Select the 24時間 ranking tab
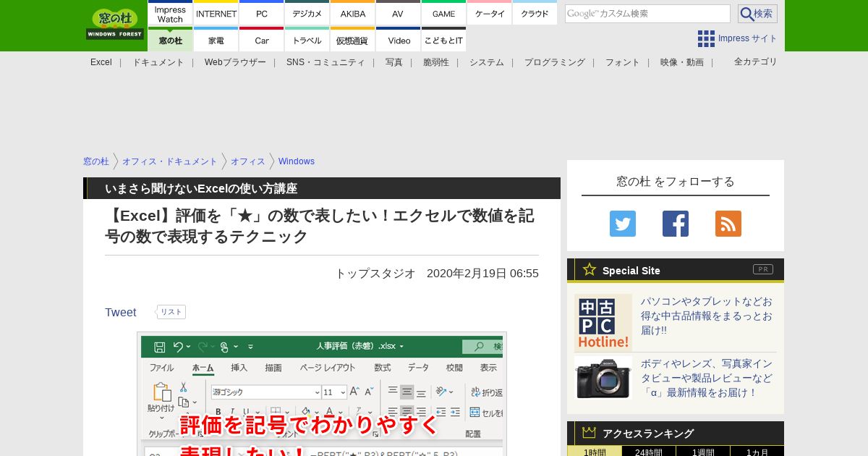The height and width of the screenshot is (456, 868). (x=649, y=451)
